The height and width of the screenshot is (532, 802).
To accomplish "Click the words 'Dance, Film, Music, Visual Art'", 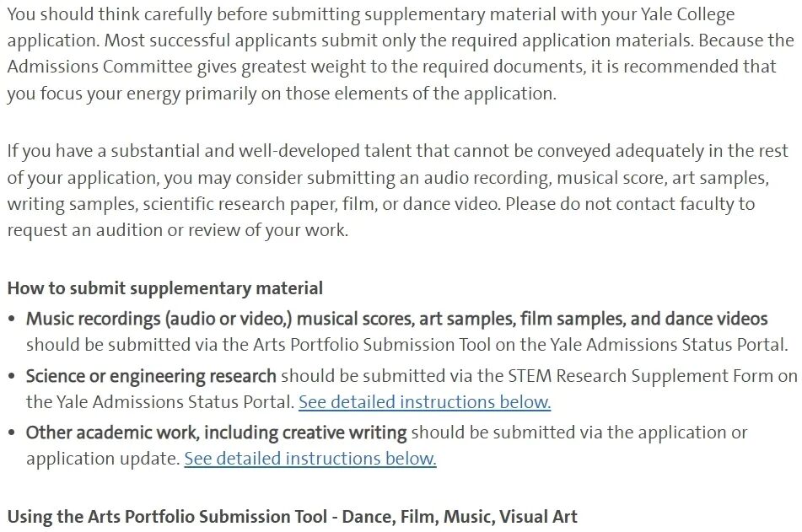I will pyautogui.click(x=460, y=516).
